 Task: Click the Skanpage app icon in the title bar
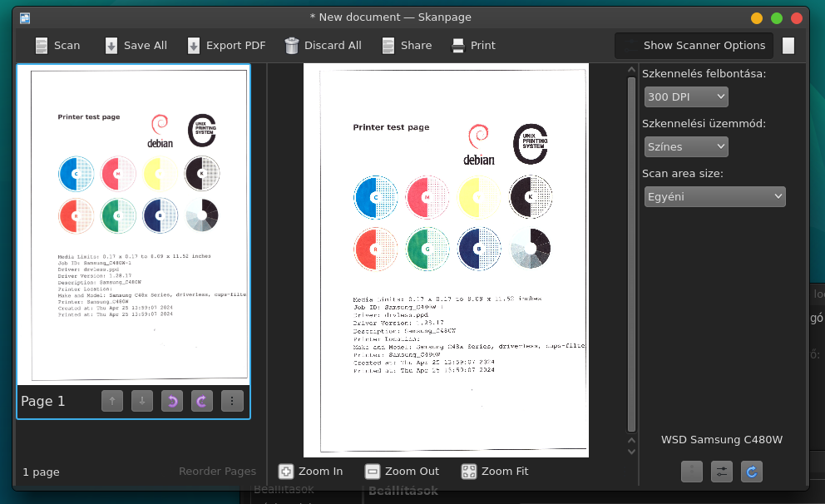pos(25,18)
